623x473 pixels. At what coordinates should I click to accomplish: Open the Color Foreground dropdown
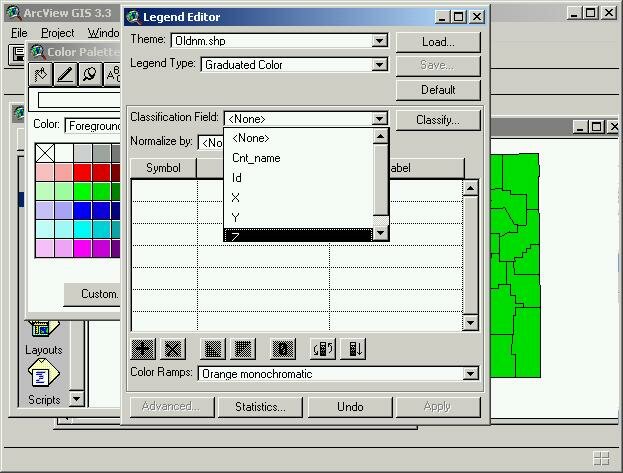[93, 126]
